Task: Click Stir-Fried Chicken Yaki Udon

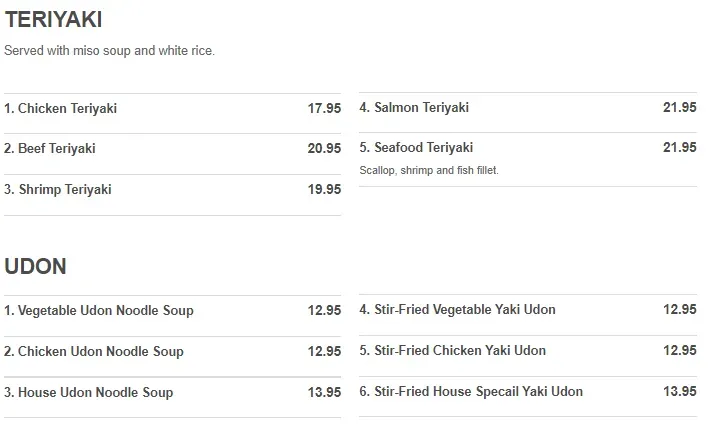Action: [453, 351]
